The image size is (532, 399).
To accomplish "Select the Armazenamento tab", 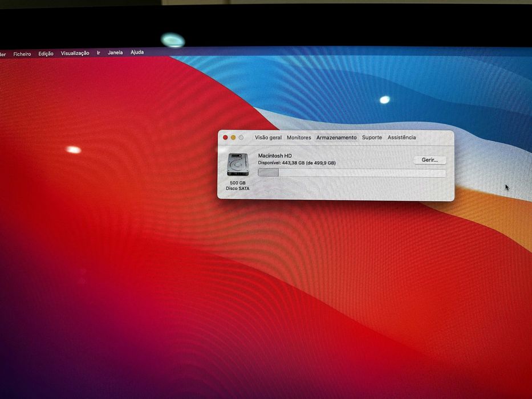I will point(336,137).
